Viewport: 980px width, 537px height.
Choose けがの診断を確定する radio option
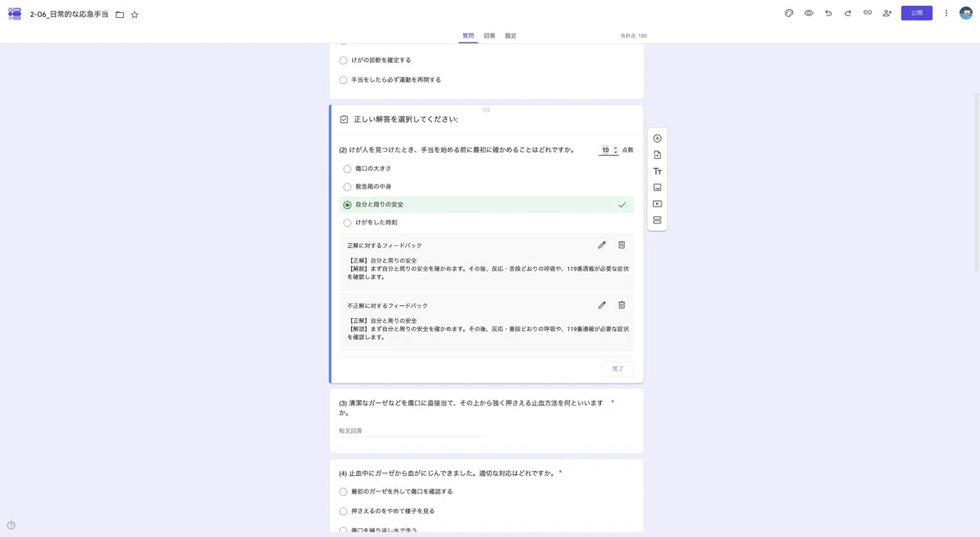pyautogui.click(x=343, y=60)
